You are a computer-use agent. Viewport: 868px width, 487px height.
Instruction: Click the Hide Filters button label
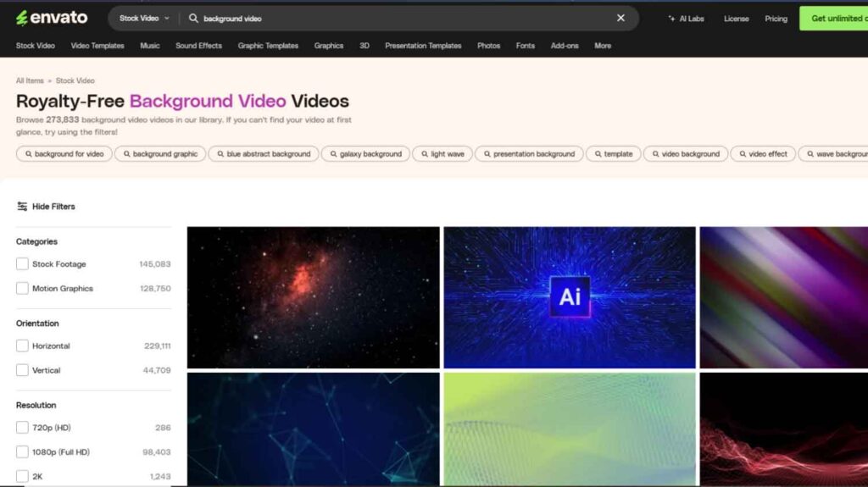53,207
